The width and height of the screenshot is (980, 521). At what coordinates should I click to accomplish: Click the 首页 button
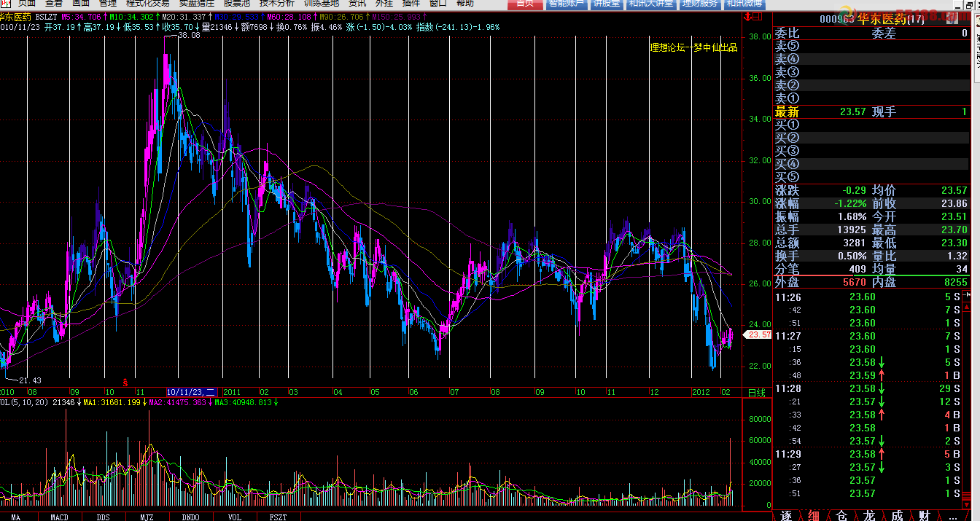point(525,4)
